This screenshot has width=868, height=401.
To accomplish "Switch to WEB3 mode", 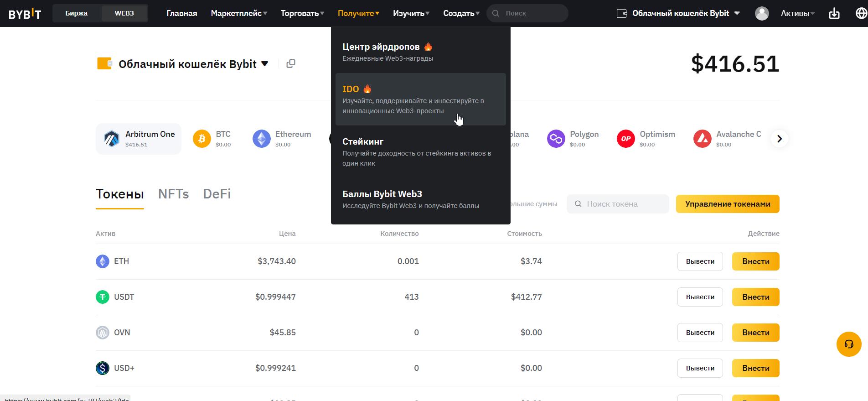I will tap(124, 13).
